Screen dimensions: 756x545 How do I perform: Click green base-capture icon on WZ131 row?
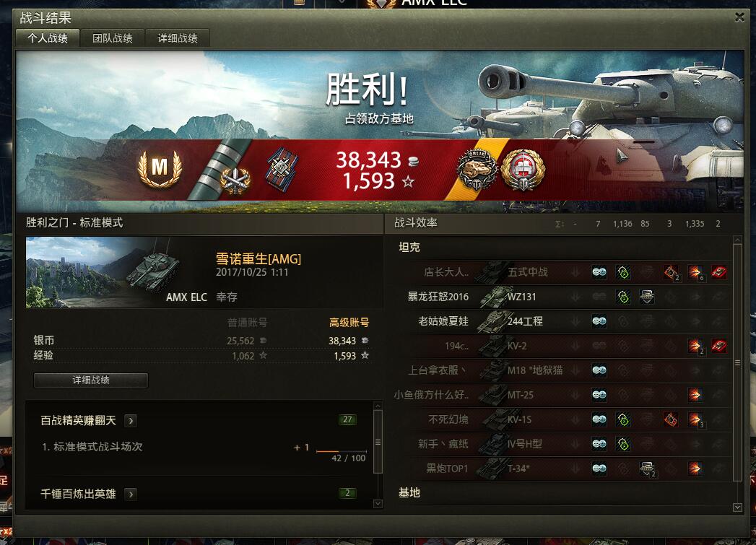[x=623, y=297]
